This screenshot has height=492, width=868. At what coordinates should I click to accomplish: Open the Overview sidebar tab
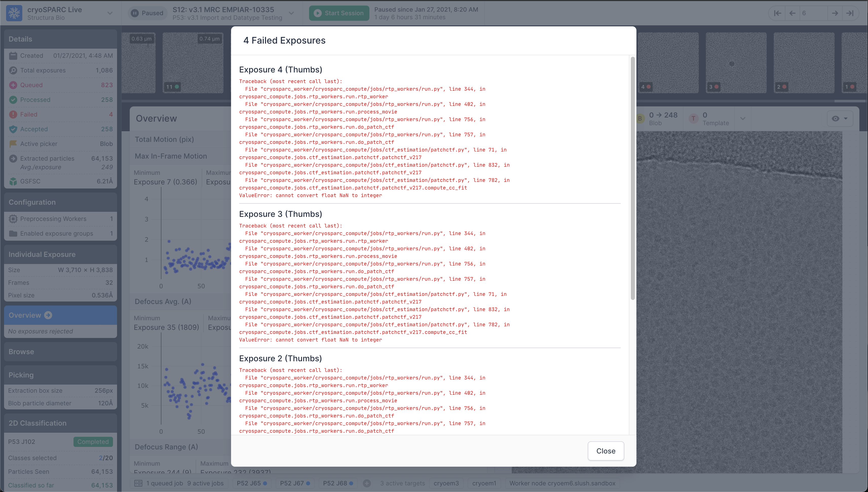pyautogui.click(x=61, y=315)
